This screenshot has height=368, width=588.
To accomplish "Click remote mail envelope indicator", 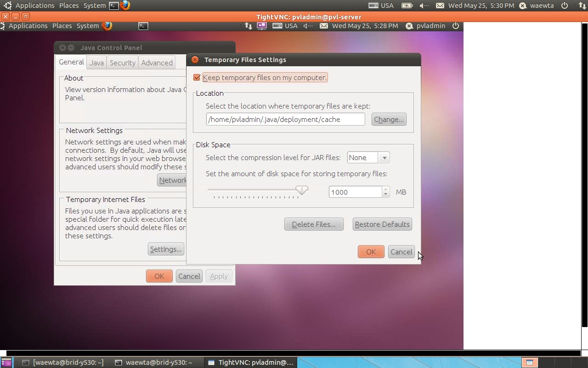I will point(324,26).
